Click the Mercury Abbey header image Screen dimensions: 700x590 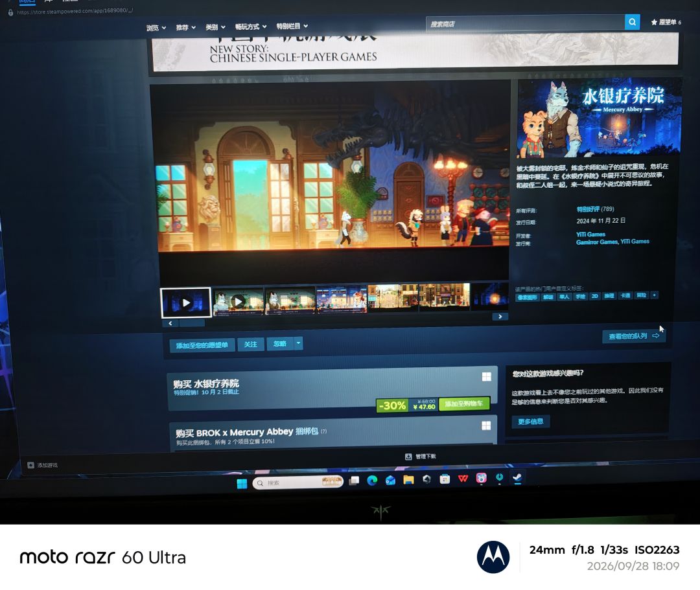click(599, 118)
